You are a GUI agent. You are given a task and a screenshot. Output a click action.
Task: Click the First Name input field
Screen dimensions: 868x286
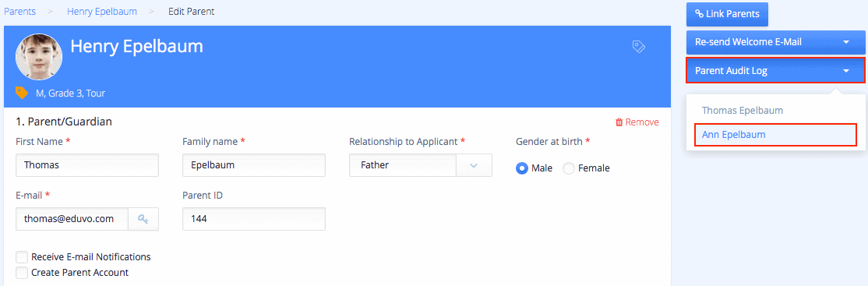click(87, 165)
